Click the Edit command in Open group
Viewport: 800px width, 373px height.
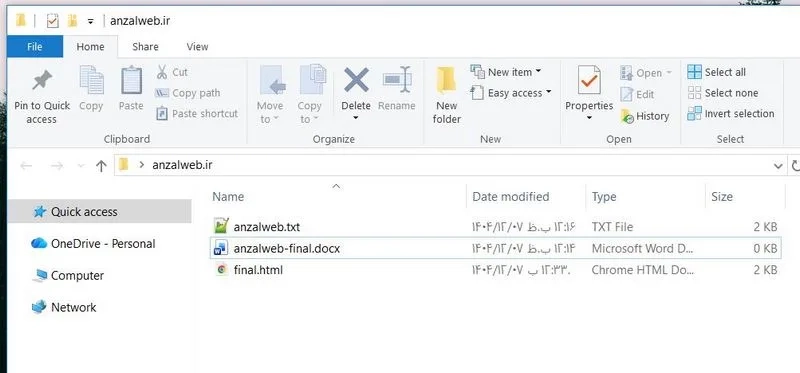pos(637,94)
